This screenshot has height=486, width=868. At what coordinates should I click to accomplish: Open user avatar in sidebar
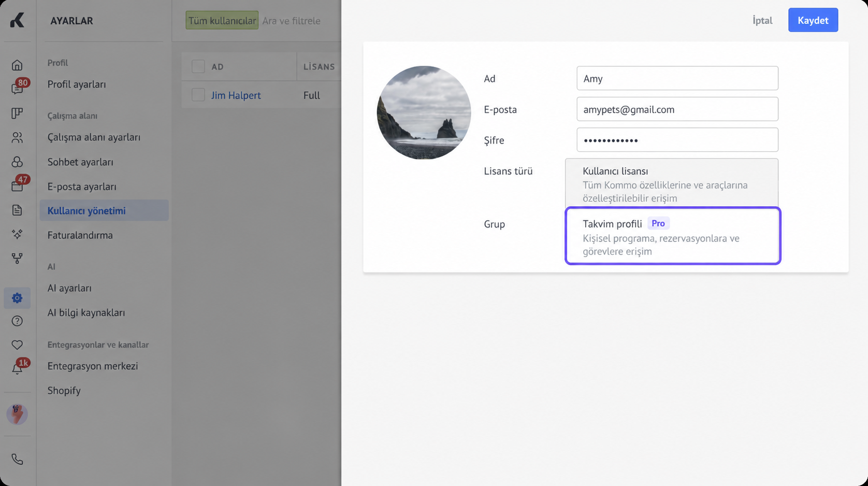coord(17,414)
